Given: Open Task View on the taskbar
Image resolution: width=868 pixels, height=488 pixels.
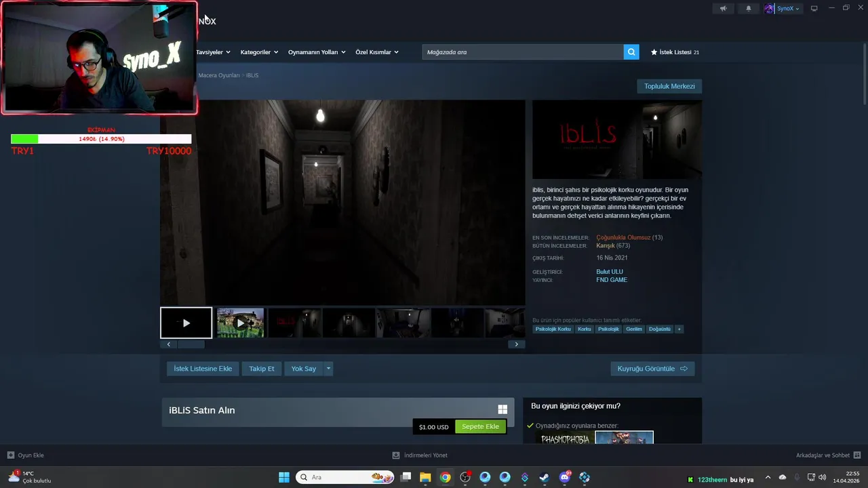Looking at the screenshot, I should coord(406,478).
